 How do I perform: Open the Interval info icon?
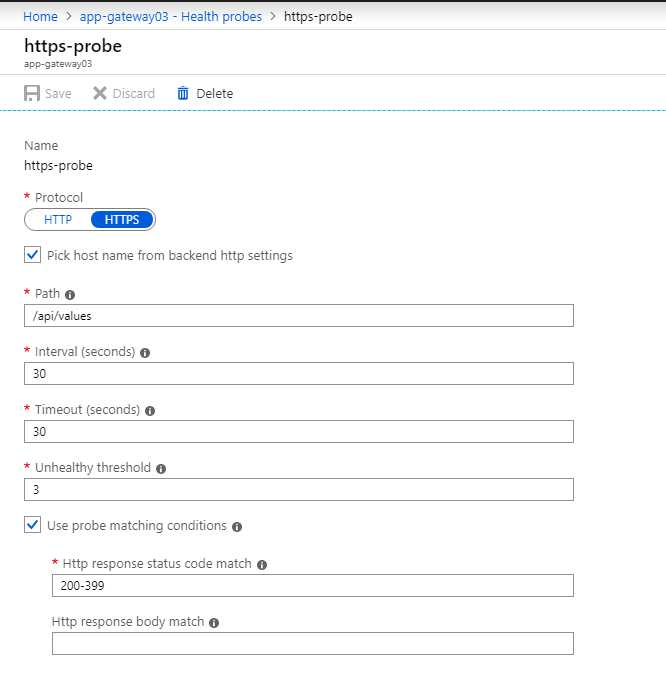145,353
